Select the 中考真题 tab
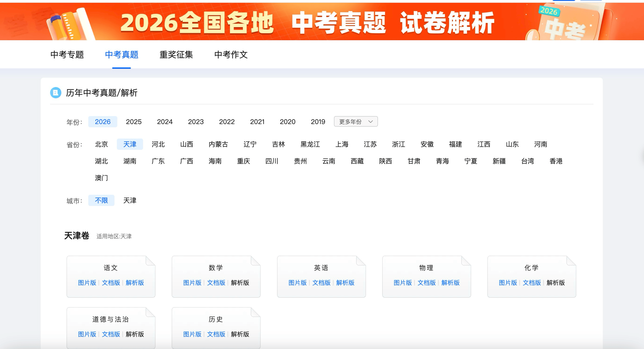The image size is (644, 349). pos(122,55)
